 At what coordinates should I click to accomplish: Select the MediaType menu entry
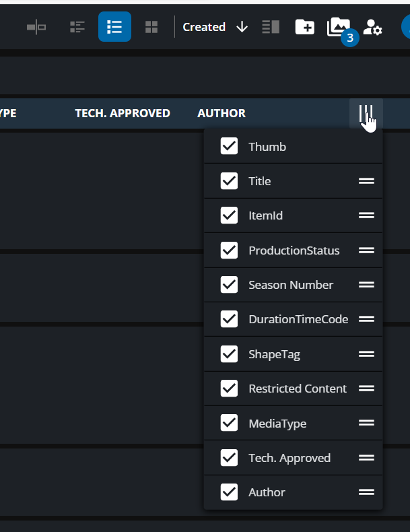[277, 424]
